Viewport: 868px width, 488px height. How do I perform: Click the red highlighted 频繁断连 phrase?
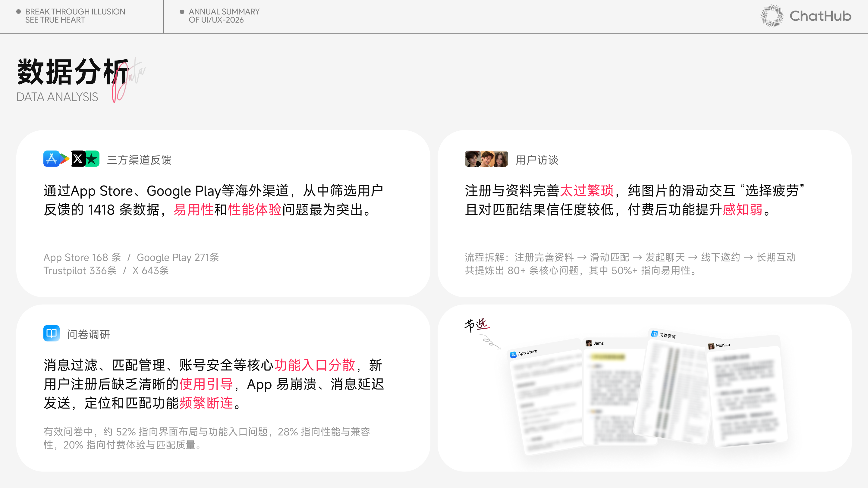coord(206,403)
